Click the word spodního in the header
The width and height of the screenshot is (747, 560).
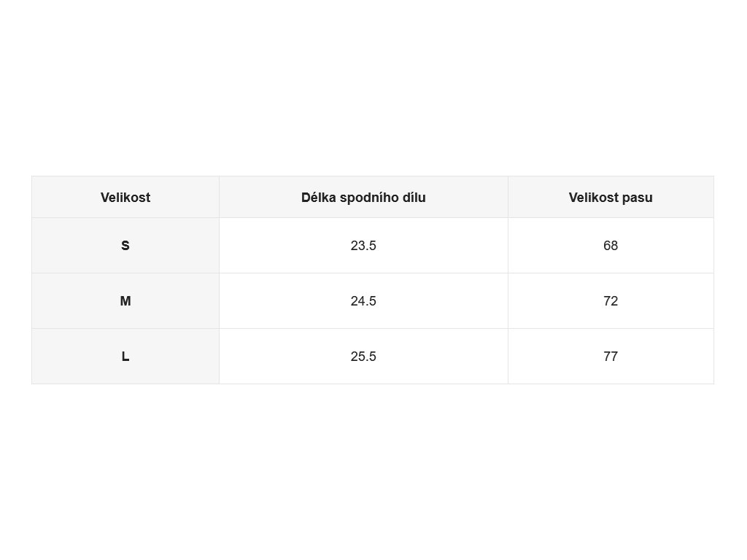pos(368,198)
